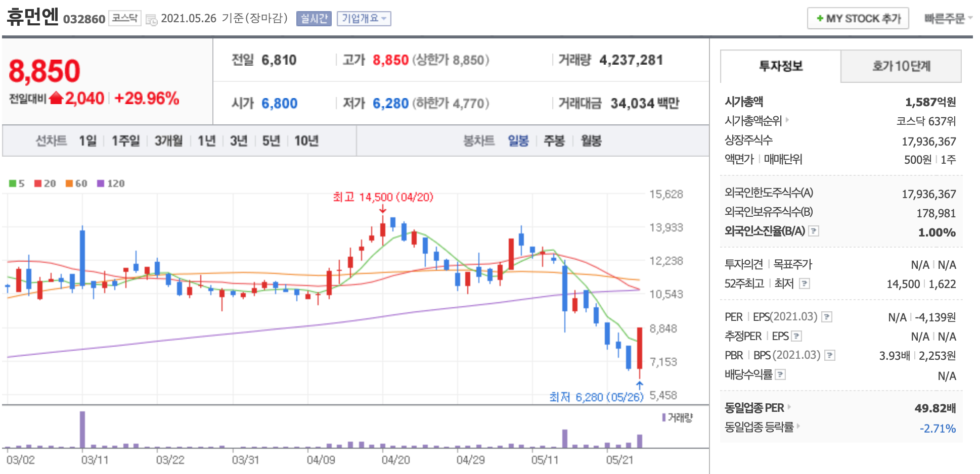The image size is (980, 474).
Task: Click the 액면가 label
Action: (x=739, y=159)
